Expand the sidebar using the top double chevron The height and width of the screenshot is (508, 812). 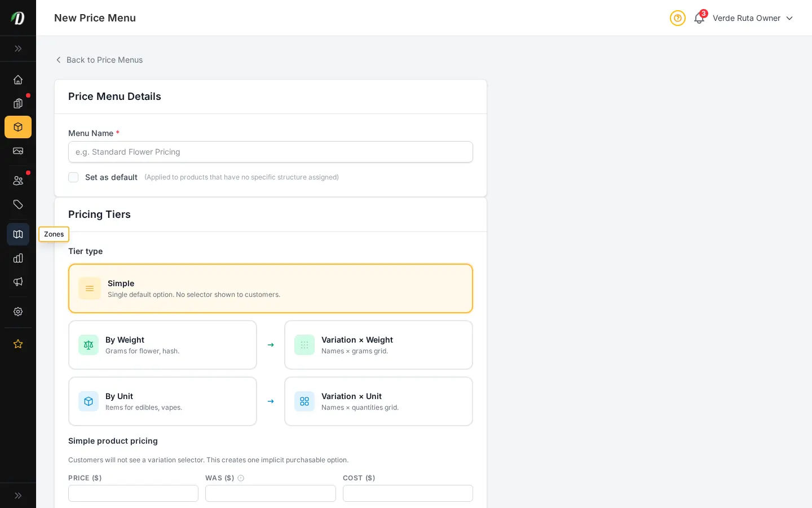click(18, 49)
